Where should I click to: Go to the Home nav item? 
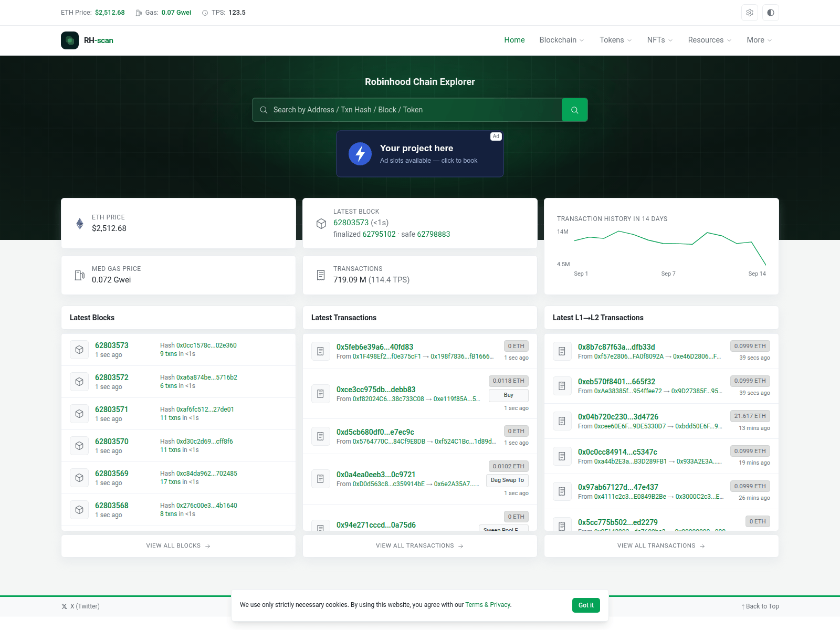[514, 40]
